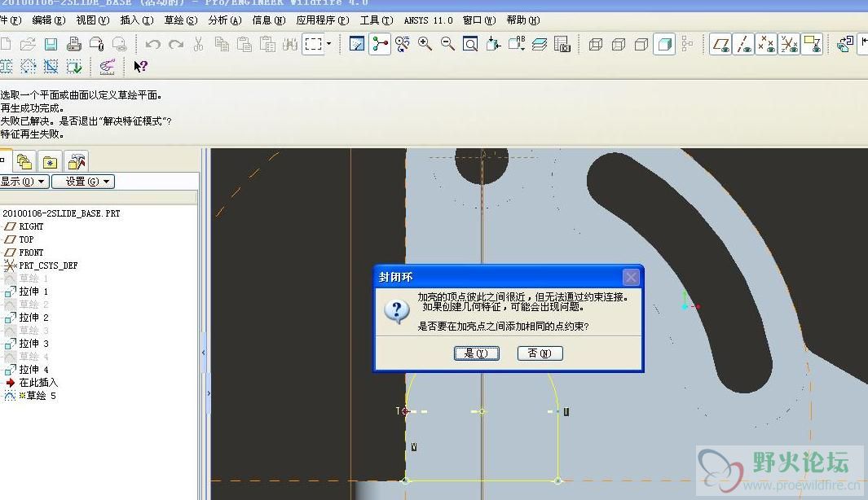Toggle datum points visibility
The width and height of the screenshot is (868, 500).
point(766,44)
